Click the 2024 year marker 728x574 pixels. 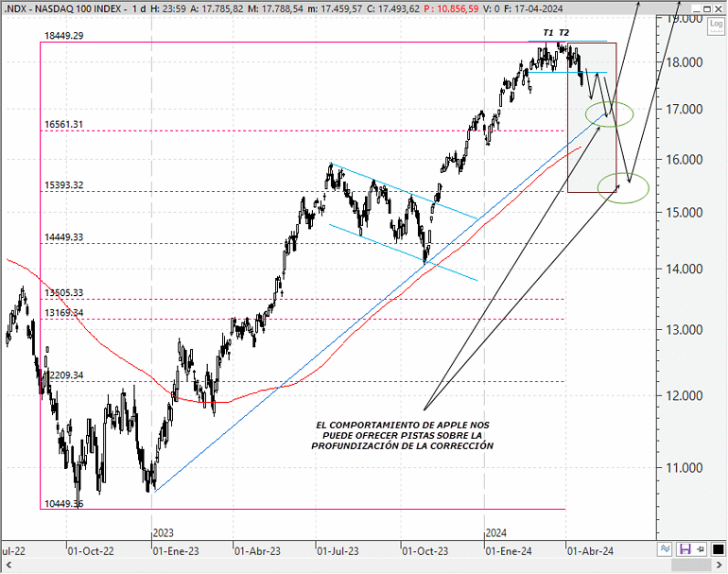coord(495,533)
